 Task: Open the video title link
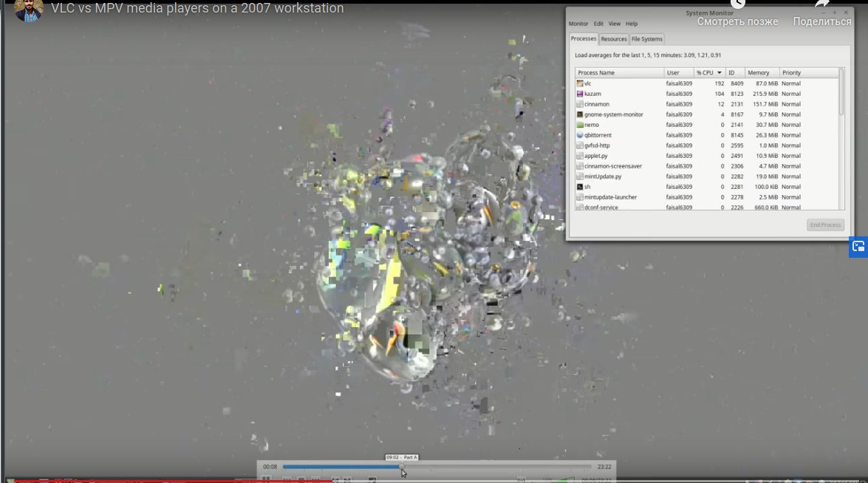point(197,8)
